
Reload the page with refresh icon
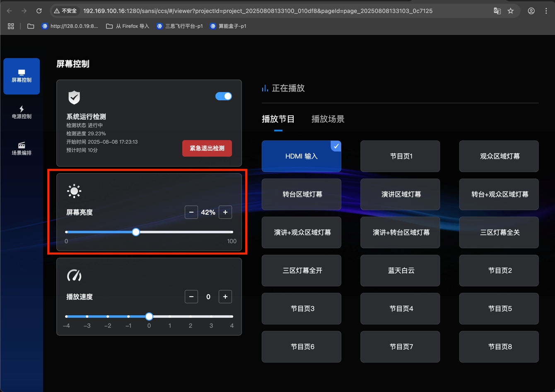[39, 11]
